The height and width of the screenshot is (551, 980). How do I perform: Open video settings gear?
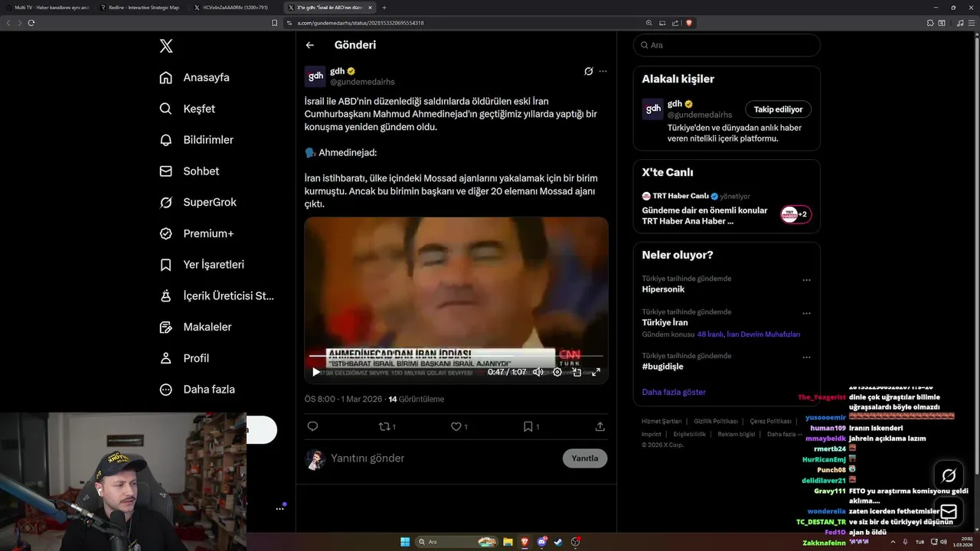click(557, 372)
